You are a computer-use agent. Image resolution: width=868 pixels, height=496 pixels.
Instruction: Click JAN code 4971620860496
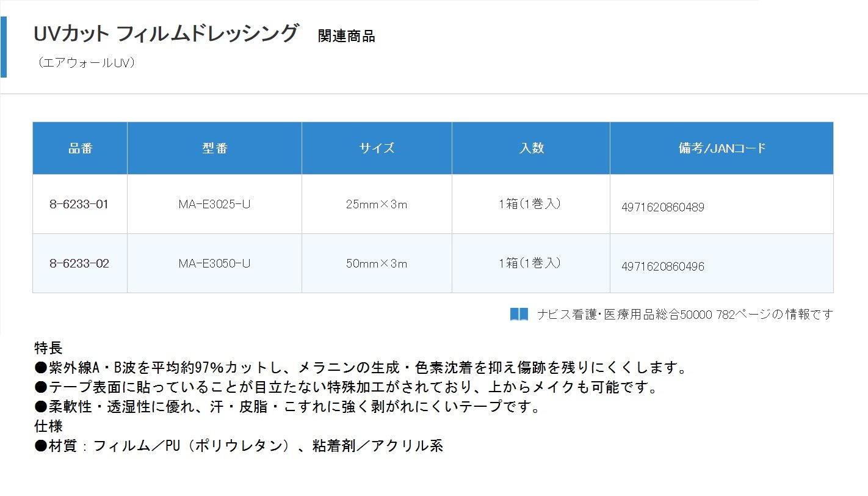tap(662, 267)
